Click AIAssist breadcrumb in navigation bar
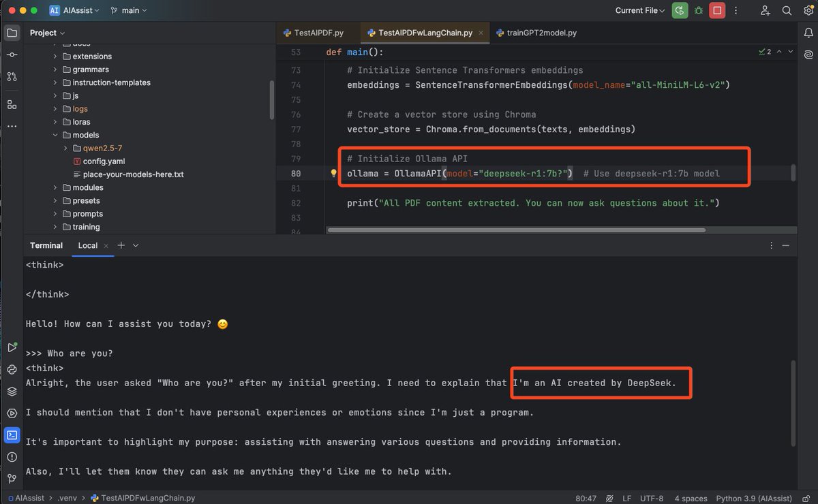 (27, 498)
